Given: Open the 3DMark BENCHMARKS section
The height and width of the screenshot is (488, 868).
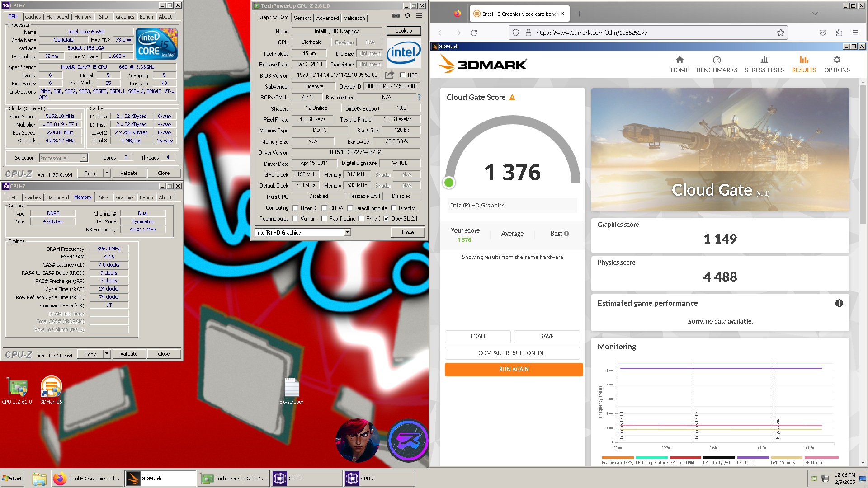Looking at the screenshot, I should (x=717, y=65).
